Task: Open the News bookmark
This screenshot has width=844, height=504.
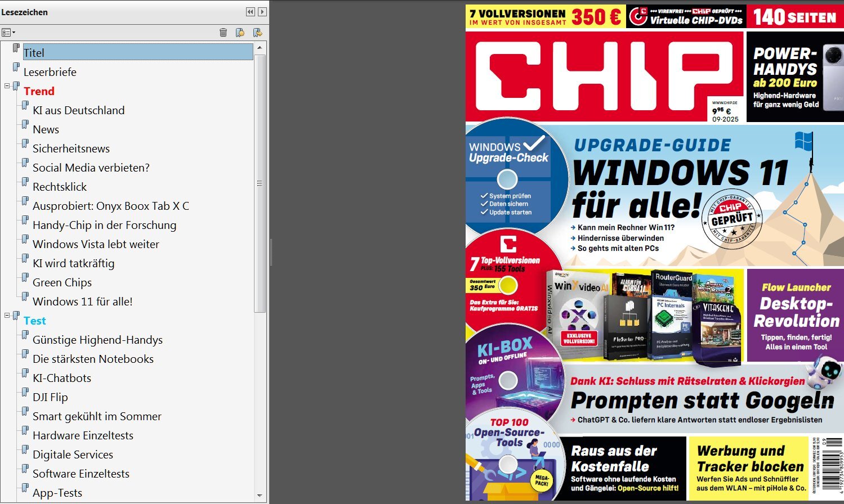Action: (x=46, y=129)
